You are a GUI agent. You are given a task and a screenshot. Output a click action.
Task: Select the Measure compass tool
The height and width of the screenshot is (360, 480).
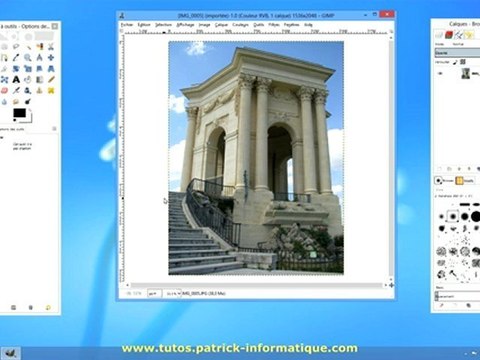(x=39, y=58)
